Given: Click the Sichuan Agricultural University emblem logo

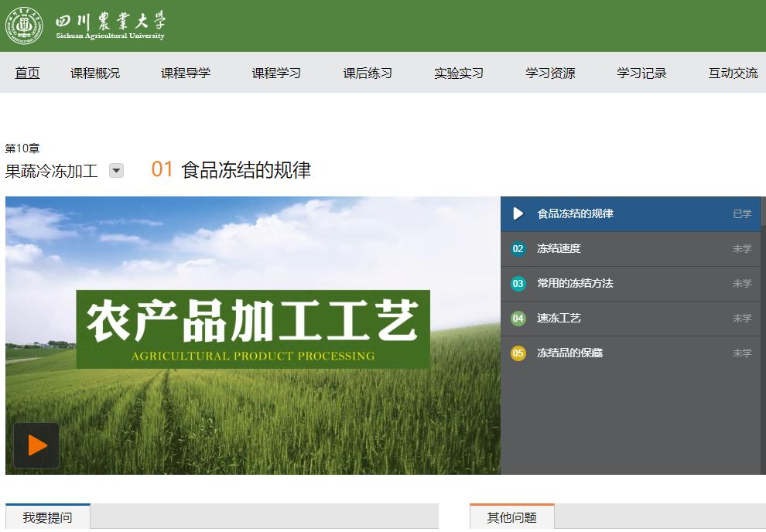Looking at the screenshot, I should tap(24, 26).
